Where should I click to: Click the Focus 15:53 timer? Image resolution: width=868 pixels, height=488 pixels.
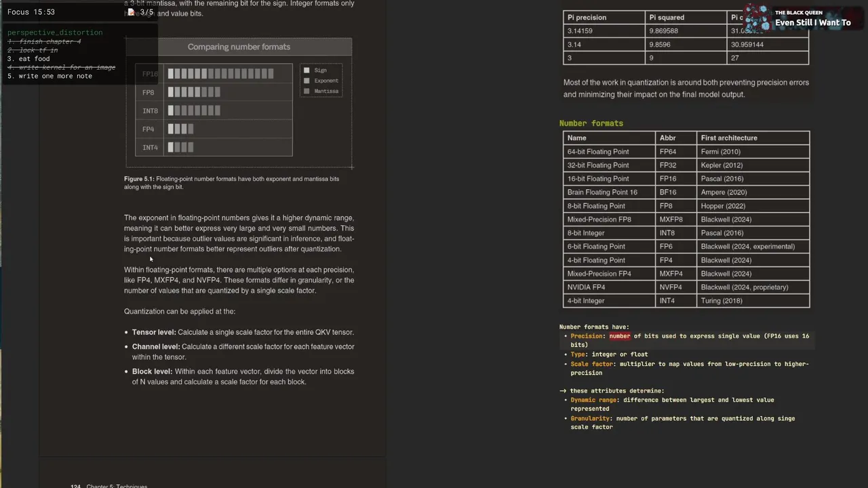tap(31, 12)
